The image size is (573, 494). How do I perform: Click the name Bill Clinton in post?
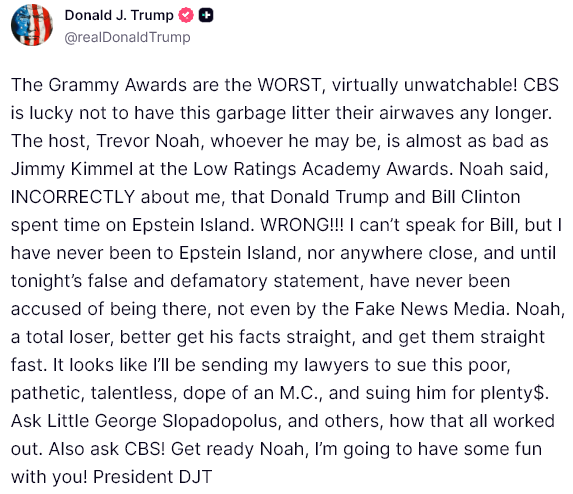click(476, 197)
